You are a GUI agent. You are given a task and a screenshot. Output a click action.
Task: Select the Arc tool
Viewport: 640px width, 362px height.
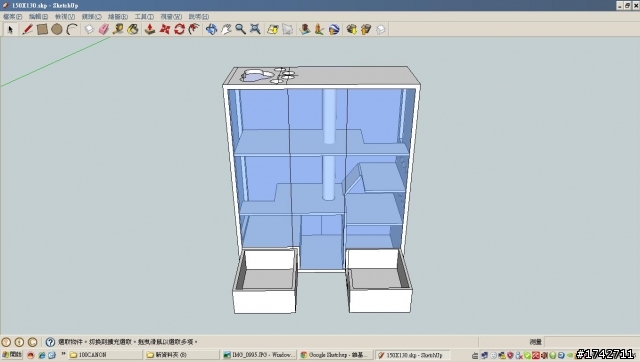point(72,29)
